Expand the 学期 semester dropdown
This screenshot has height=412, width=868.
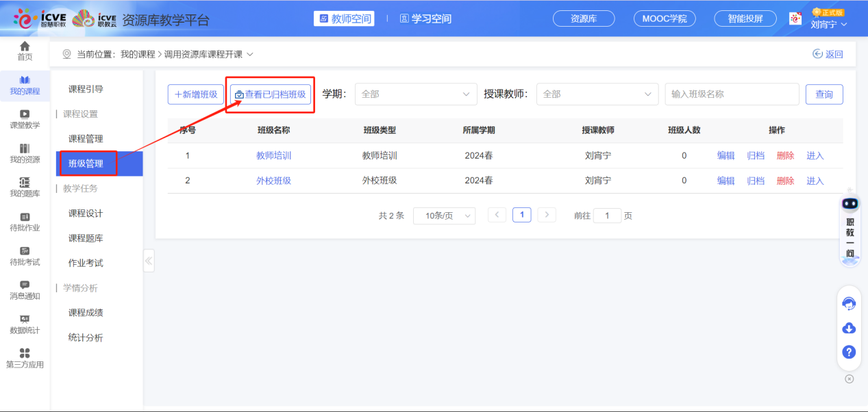point(416,94)
